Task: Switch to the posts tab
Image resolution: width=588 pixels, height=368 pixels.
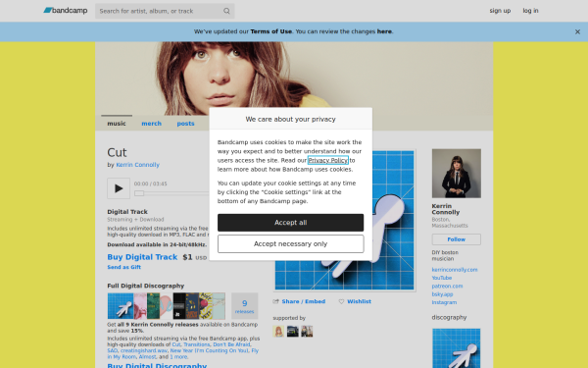Action: [185, 124]
